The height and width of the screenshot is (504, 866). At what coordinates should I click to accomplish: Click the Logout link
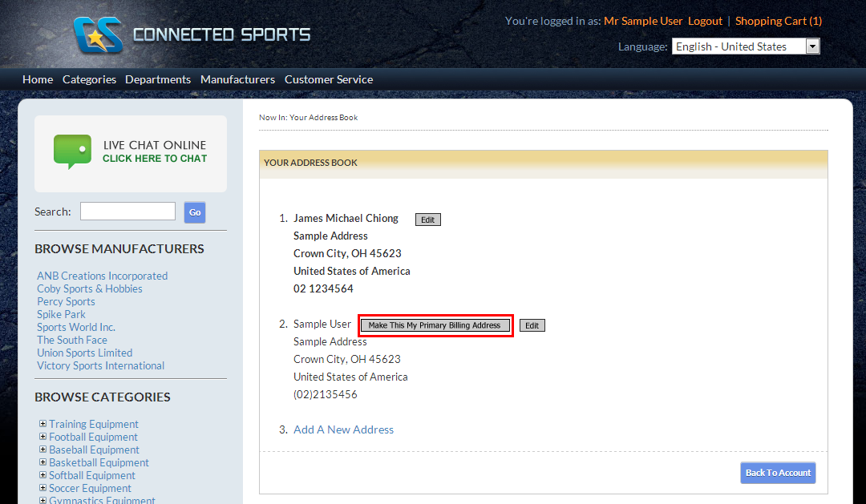(x=705, y=21)
